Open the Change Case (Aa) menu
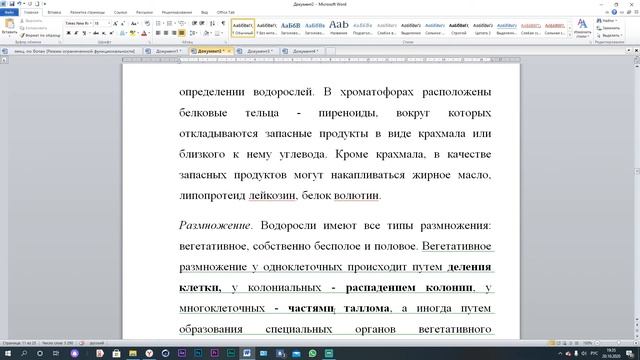 point(133,24)
